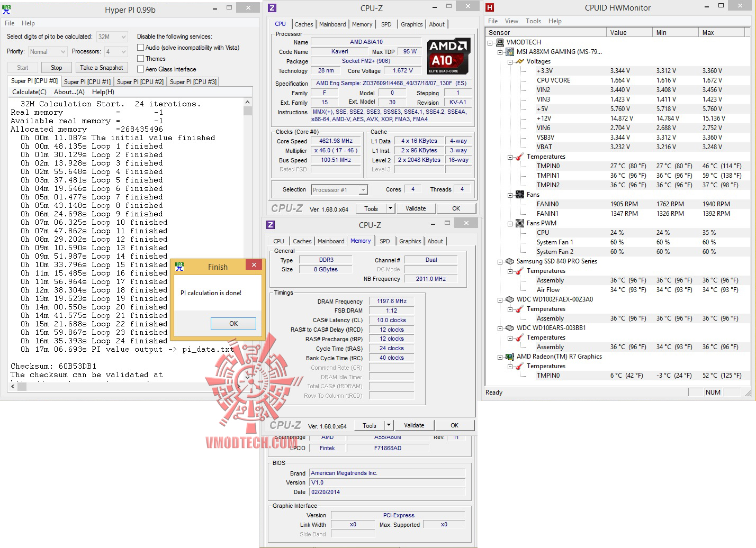Image resolution: width=756 pixels, height=548 pixels.
Task: Click the Core Speed 4621.98 MHz field
Action: click(336, 141)
